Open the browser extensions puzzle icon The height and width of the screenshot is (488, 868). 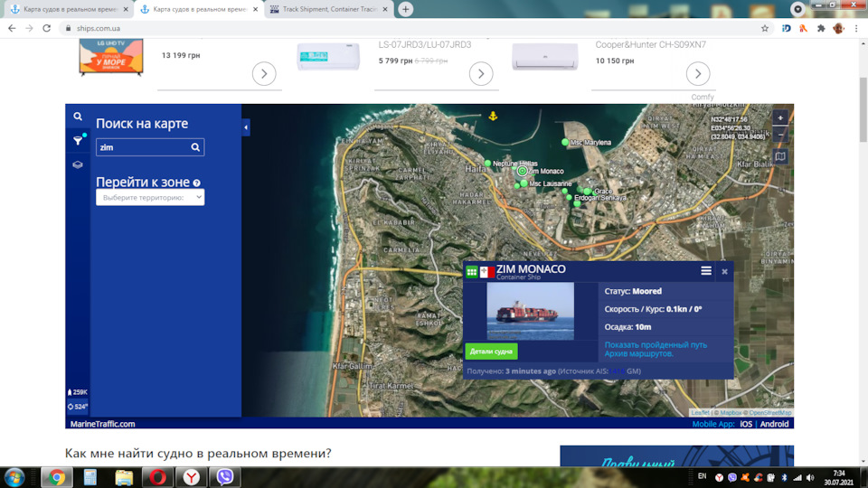coord(821,28)
